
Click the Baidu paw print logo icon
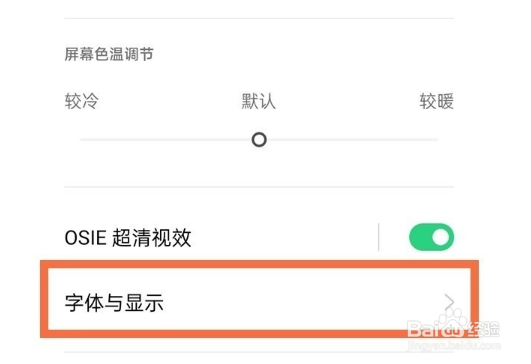(x=451, y=322)
